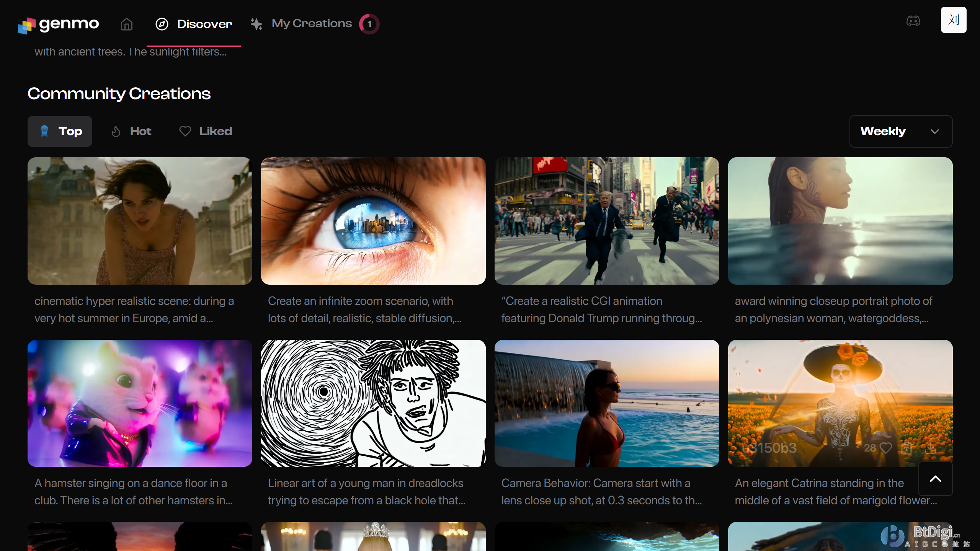Select the Hot filter tab
Viewport: 980px width, 551px height.
[131, 131]
